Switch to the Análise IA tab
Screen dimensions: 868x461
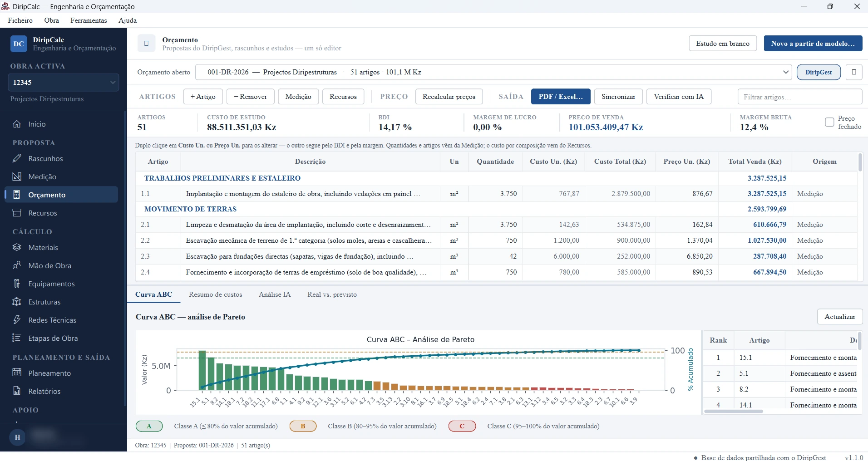click(275, 294)
